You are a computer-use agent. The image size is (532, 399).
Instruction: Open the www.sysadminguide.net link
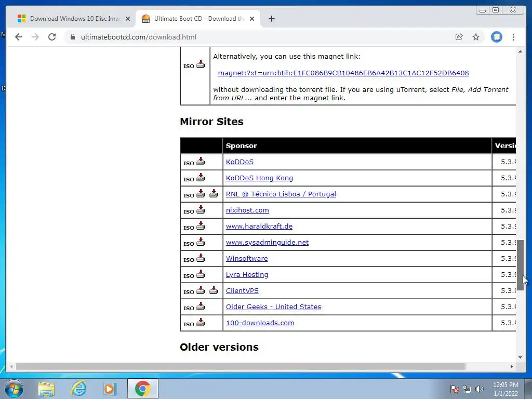[268, 242]
